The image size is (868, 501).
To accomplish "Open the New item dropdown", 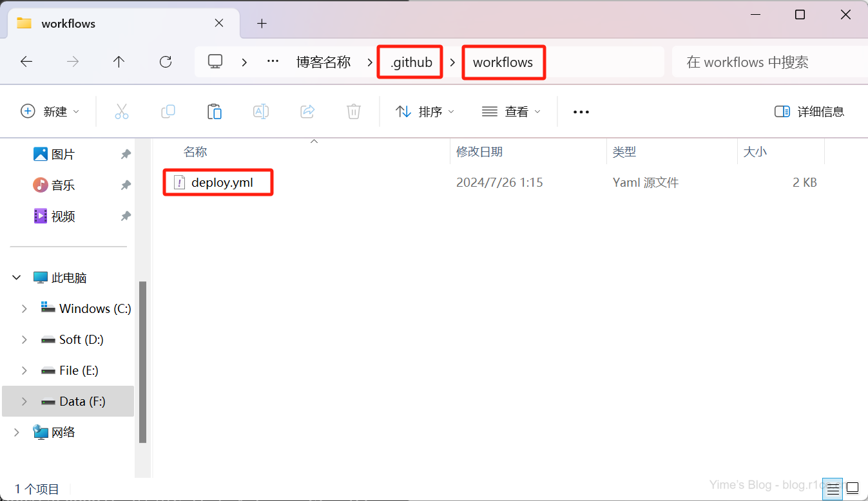I will coord(50,111).
